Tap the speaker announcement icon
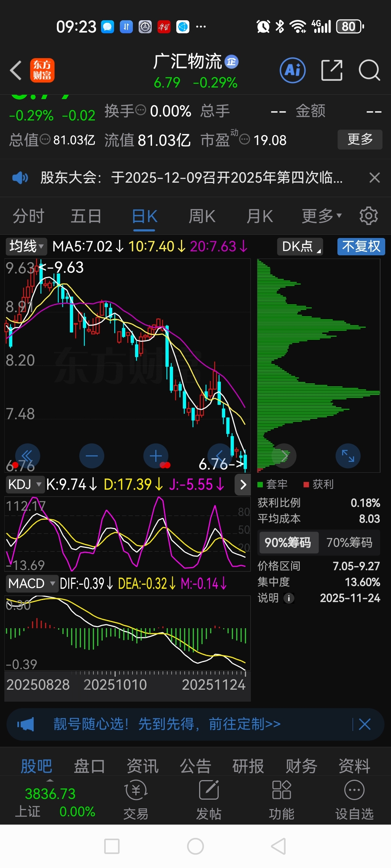This screenshot has width=391, height=868. (20, 178)
